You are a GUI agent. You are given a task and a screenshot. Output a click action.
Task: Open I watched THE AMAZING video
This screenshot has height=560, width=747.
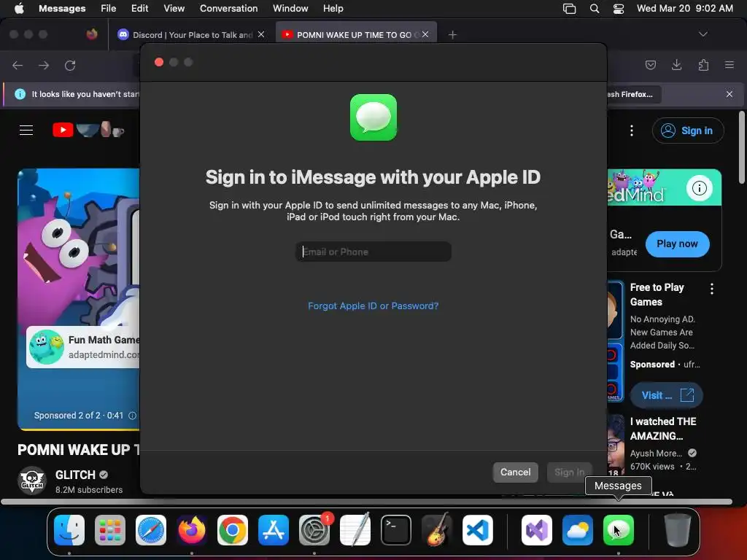(663, 429)
